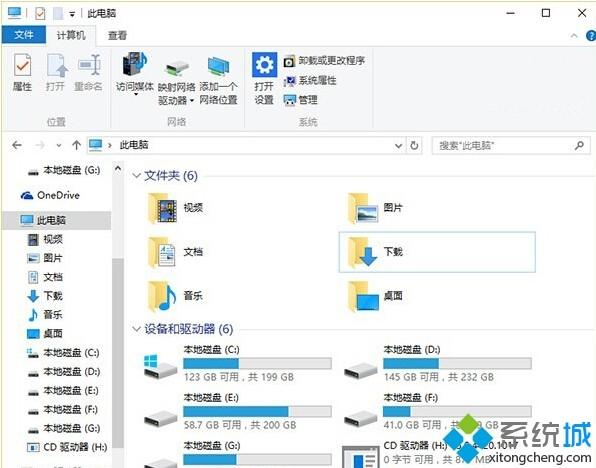
Task: Select CD 驱动器 (H:) in navigation pane
Action: 68,447
